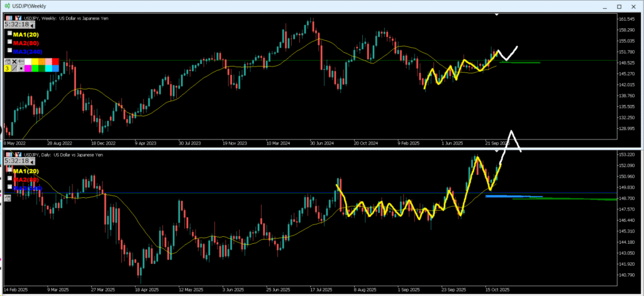Toggle the MA1(20) checkbox on weekly chart
Screen dimensions: 644x296
point(9,33)
